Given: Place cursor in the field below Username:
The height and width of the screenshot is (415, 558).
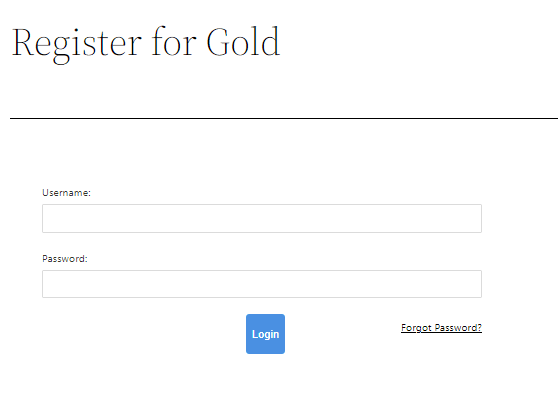Looking at the screenshot, I should click(x=262, y=218).
